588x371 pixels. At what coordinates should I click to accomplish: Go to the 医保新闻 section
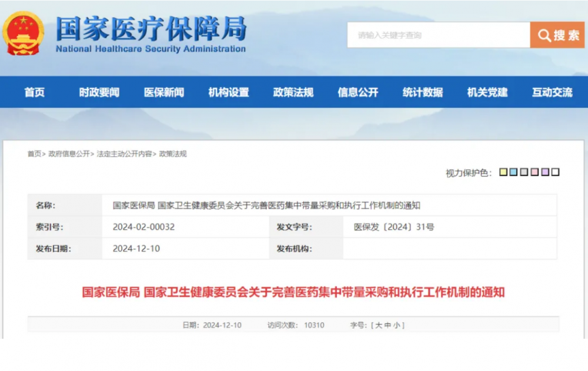tap(164, 92)
